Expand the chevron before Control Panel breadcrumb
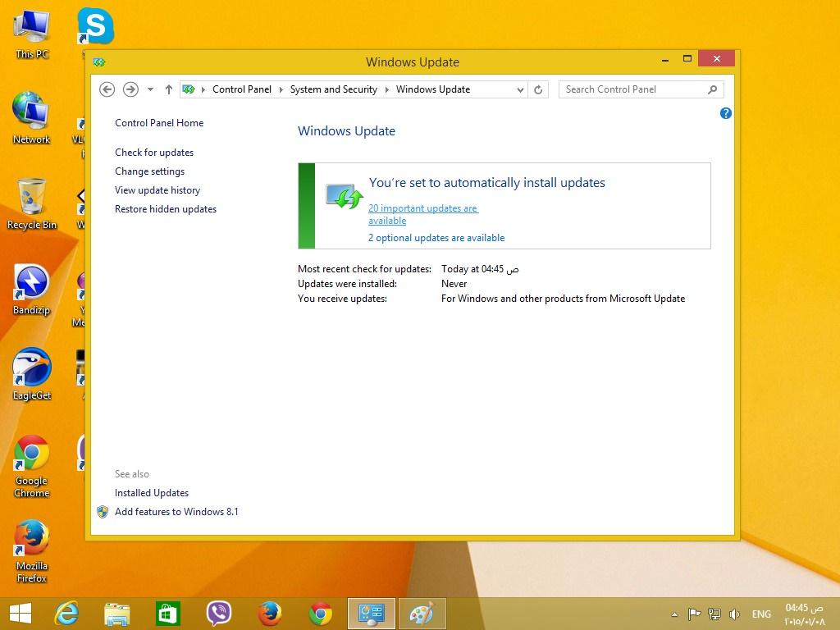The height and width of the screenshot is (630, 840). click(203, 89)
